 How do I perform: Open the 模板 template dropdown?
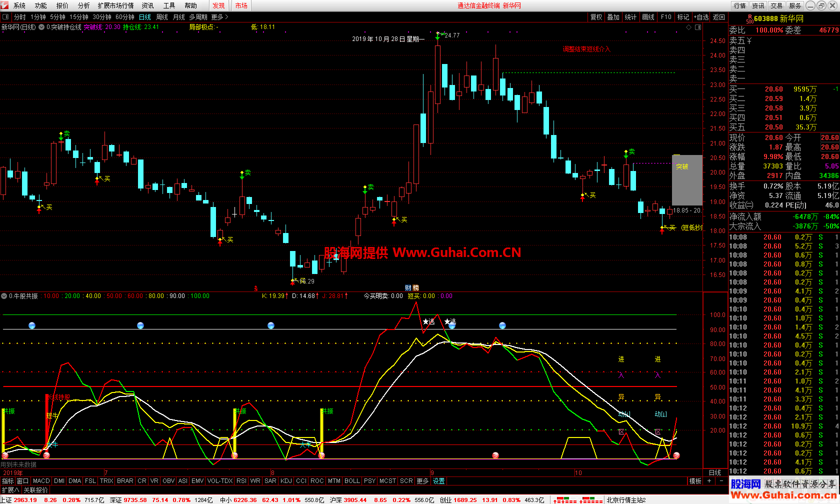(695, 481)
